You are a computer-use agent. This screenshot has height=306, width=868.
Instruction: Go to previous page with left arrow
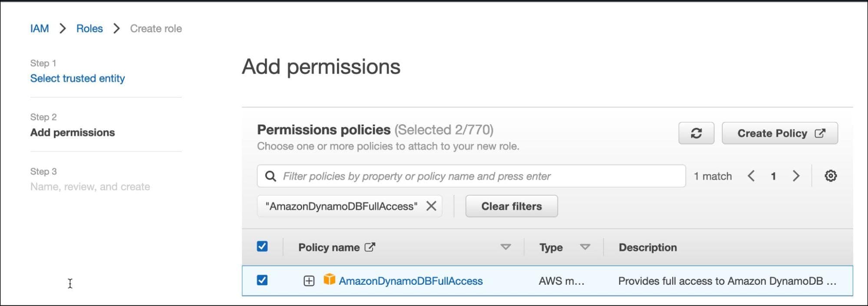coord(751,176)
